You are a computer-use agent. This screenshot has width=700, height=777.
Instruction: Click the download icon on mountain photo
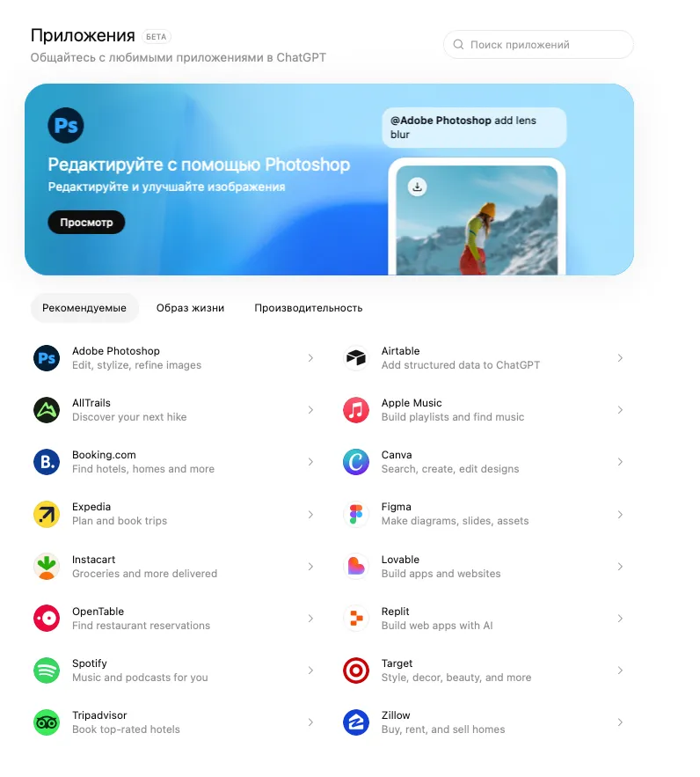pyautogui.click(x=418, y=187)
